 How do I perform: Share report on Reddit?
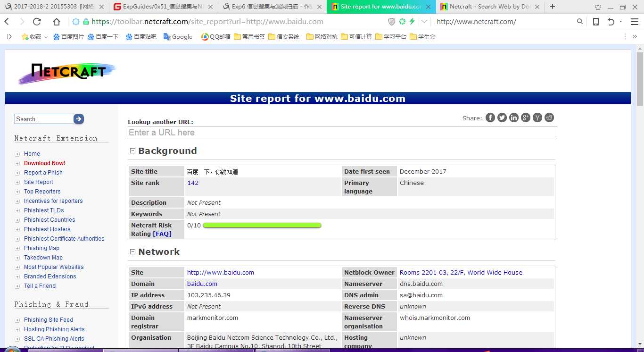click(x=549, y=117)
